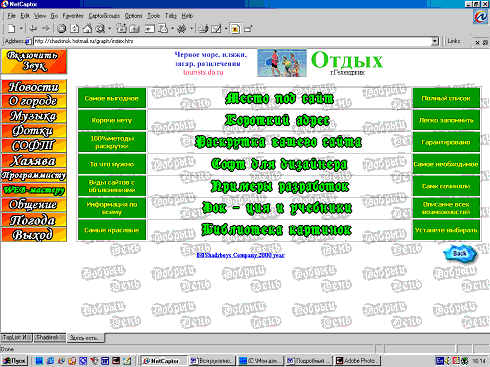Click the blue Back button on the page
Image resolution: width=490 pixels, height=367 pixels.
[x=460, y=254]
